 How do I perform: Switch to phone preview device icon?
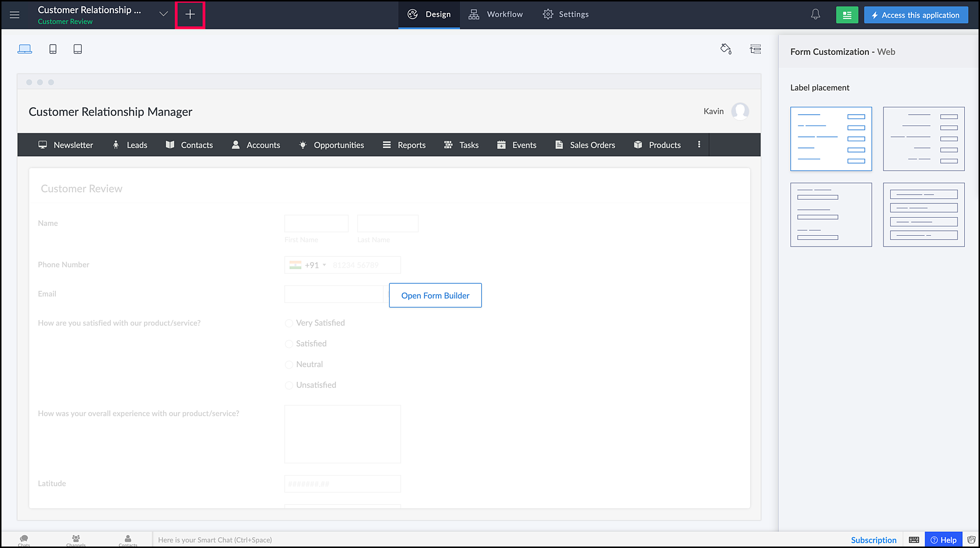53,49
